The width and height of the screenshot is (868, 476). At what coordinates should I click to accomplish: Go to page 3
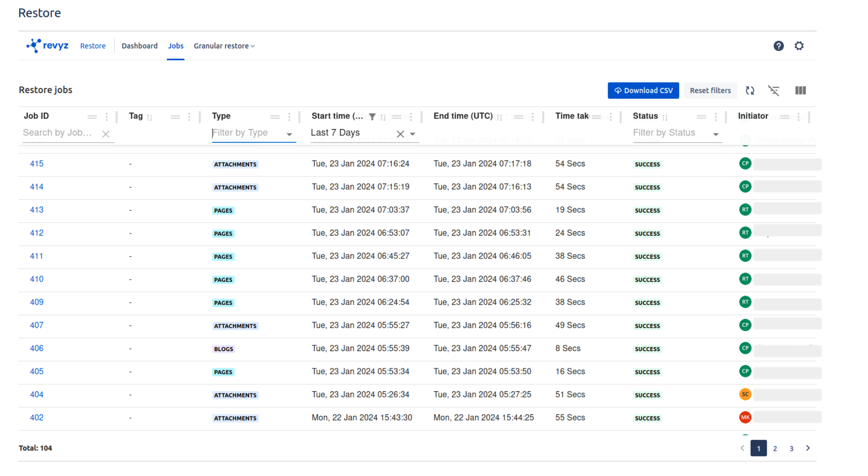(791, 448)
